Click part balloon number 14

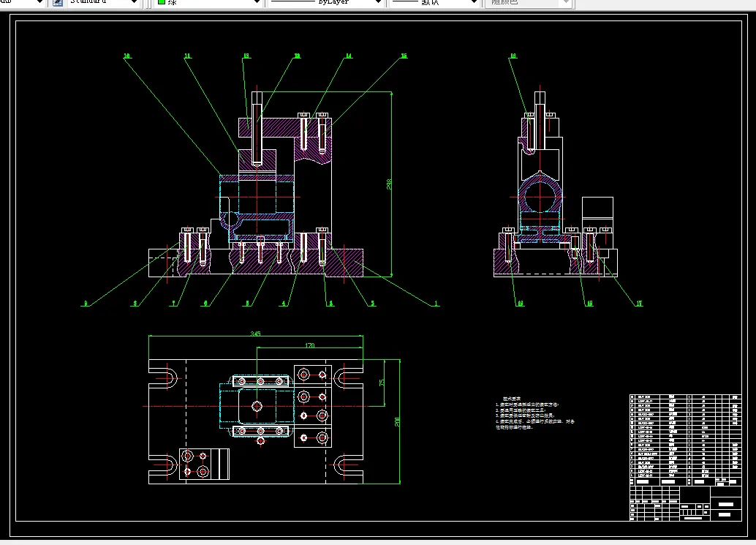(x=349, y=56)
